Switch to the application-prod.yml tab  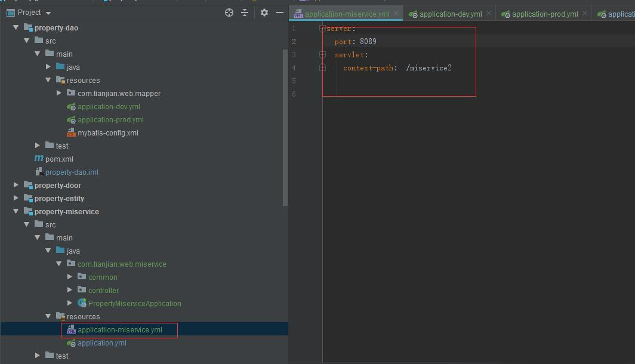(544, 14)
